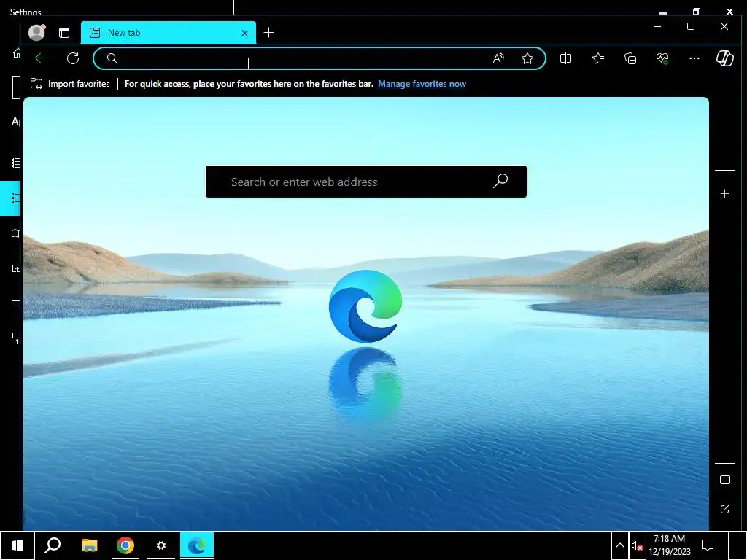Add a new tab with plus button
The image size is (747, 560).
268,32
